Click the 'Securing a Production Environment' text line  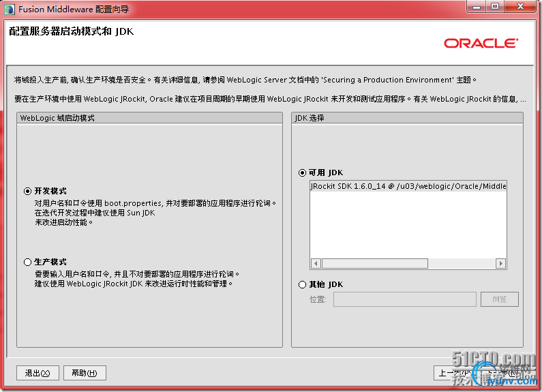coord(245,80)
